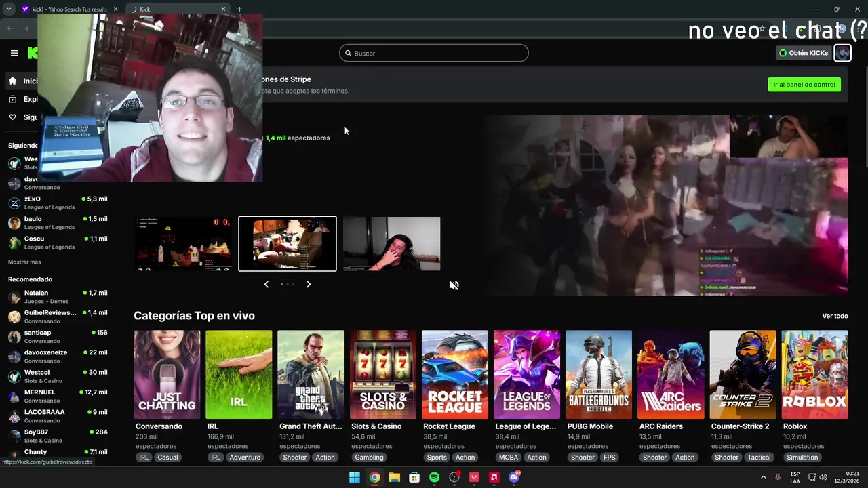
Task: Click the Inicio home icon
Action: [12, 81]
